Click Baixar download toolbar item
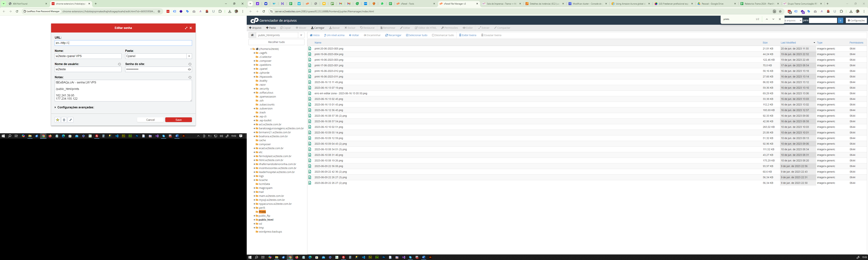The image size is (868, 260). coord(334,28)
